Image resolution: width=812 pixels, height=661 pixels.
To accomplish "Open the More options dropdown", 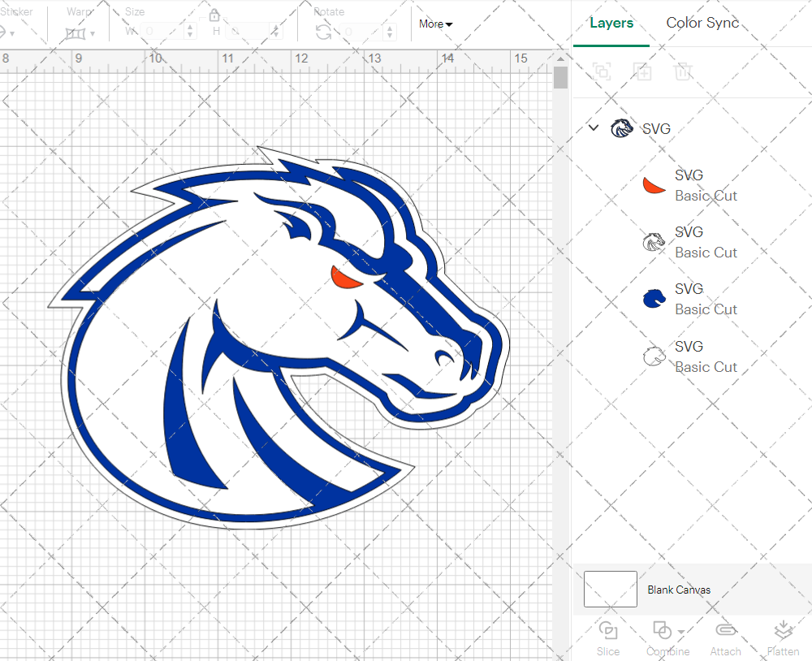I will [435, 24].
